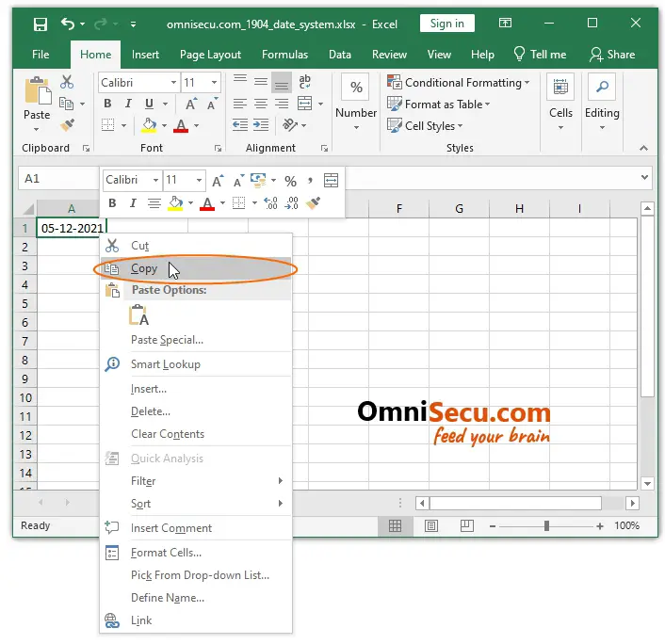Open mini toolbar Calibri font dropdown
The image size is (665, 644).
click(x=155, y=180)
